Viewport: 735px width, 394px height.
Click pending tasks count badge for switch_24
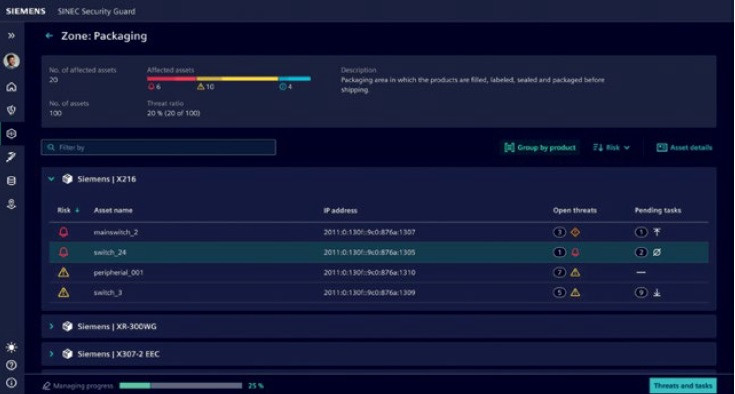tap(641, 252)
